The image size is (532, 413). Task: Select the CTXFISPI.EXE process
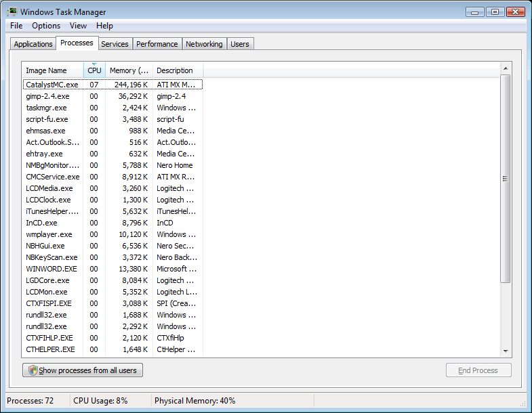click(x=112, y=304)
